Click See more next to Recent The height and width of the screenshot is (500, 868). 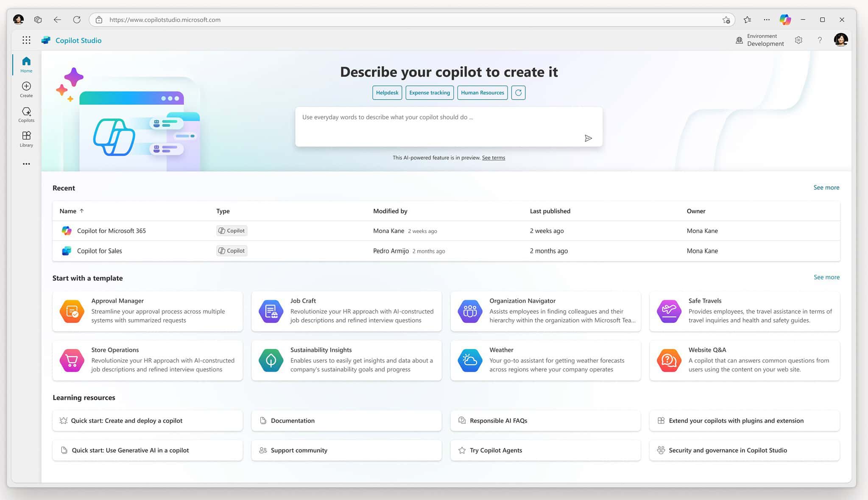point(826,187)
